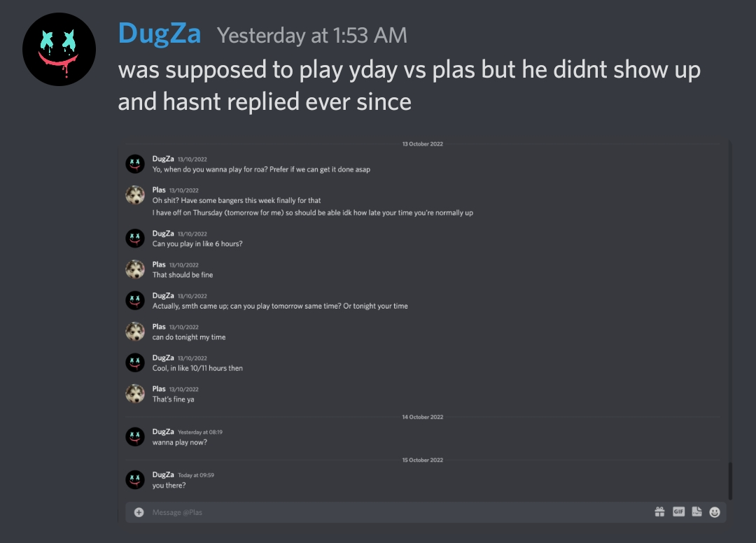Open the emoji picker smiley
The height and width of the screenshot is (543, 756).
(x=715, y=512)
